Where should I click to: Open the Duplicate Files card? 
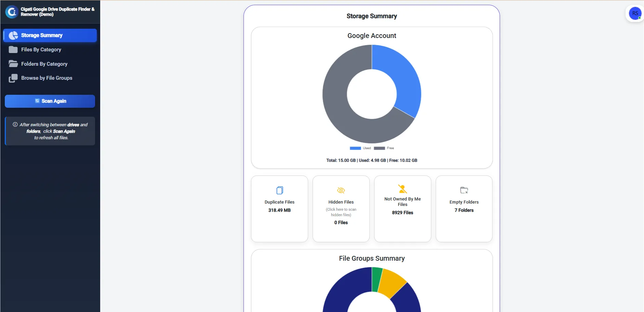click(279, 209)
